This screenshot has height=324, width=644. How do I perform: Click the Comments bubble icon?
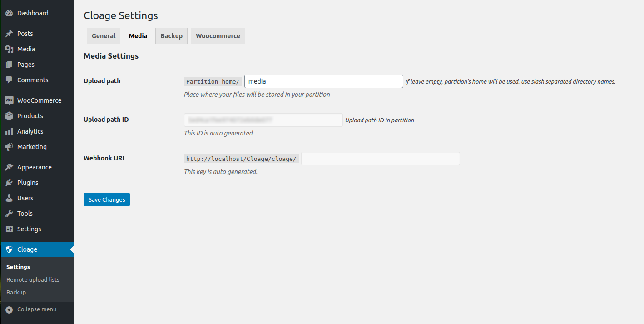tap(9, 80)
